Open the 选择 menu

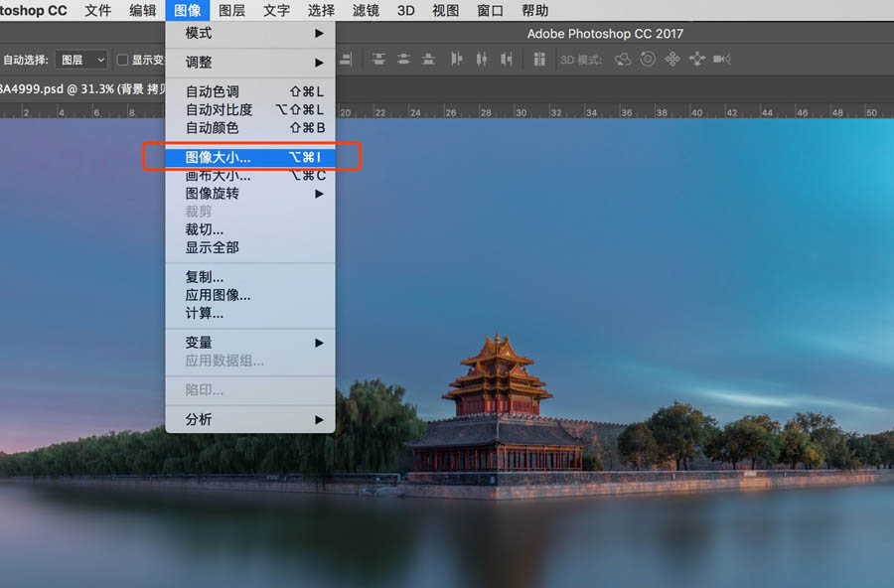click(x=321, y=10)
